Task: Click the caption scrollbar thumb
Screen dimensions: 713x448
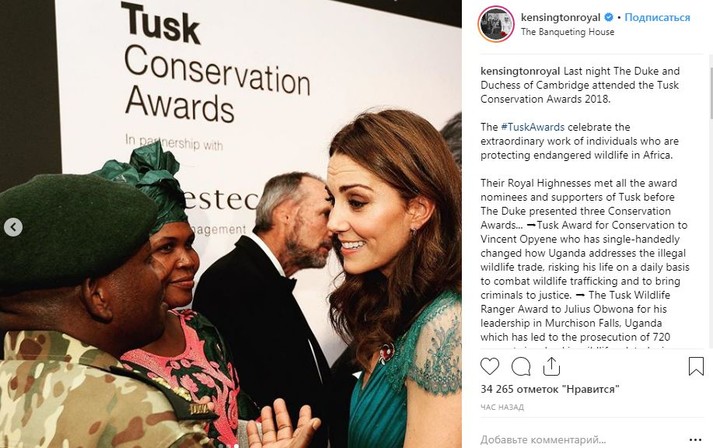Action: (x=711, y=91)
